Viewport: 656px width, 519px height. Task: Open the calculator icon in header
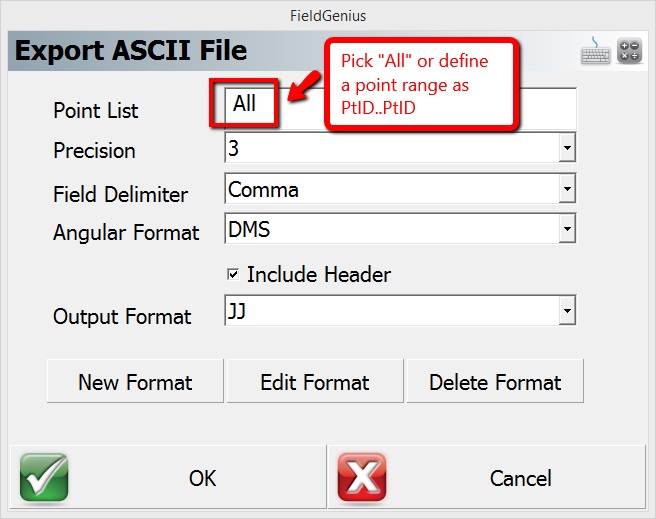pos(630,51)
